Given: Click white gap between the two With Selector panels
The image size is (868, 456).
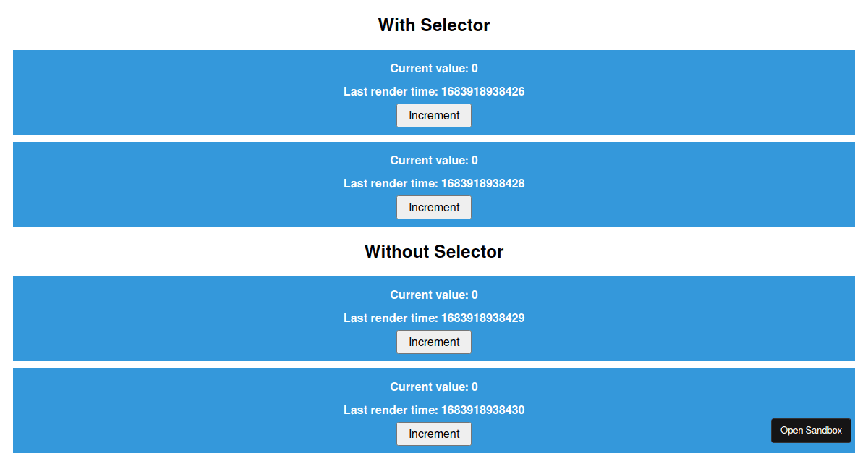Looking at the screenshot, I should [x=434, y=138].
